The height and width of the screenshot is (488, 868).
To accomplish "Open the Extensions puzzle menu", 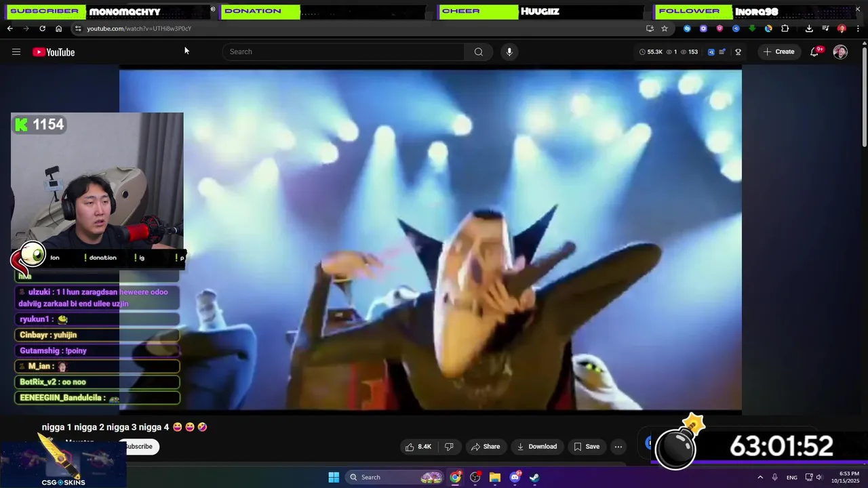I will coord(785,28).
